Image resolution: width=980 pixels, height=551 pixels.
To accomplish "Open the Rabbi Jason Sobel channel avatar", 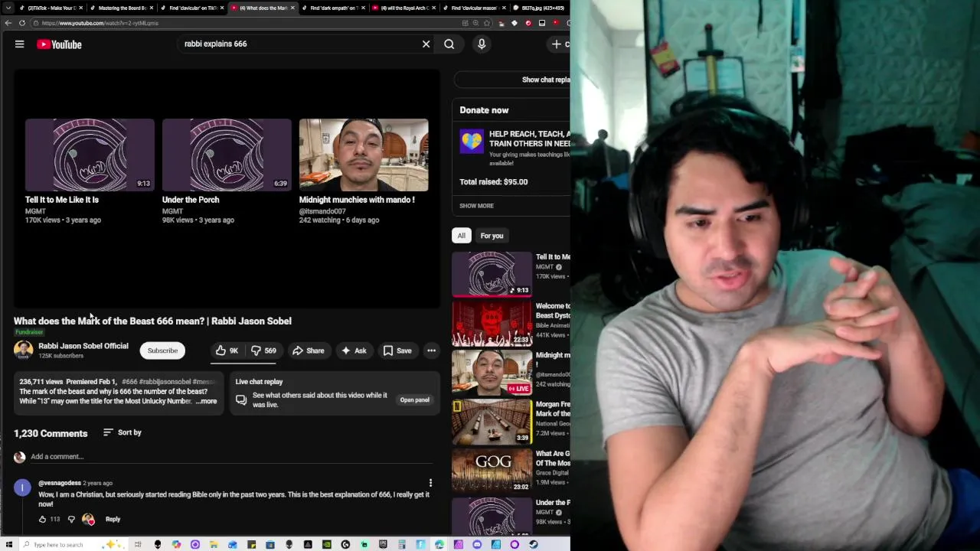I will pyautogui.click(x=23, y=350).
